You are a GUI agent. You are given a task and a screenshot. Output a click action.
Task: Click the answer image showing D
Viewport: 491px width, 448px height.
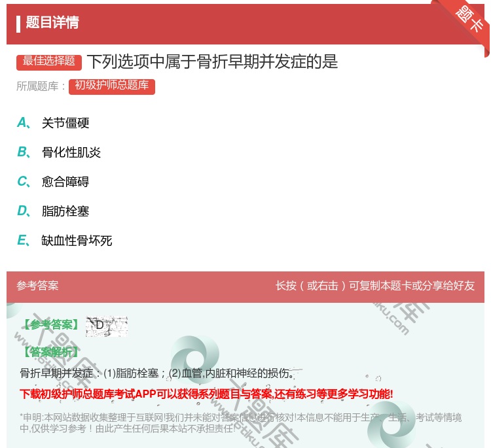click(x=107, y=326)
